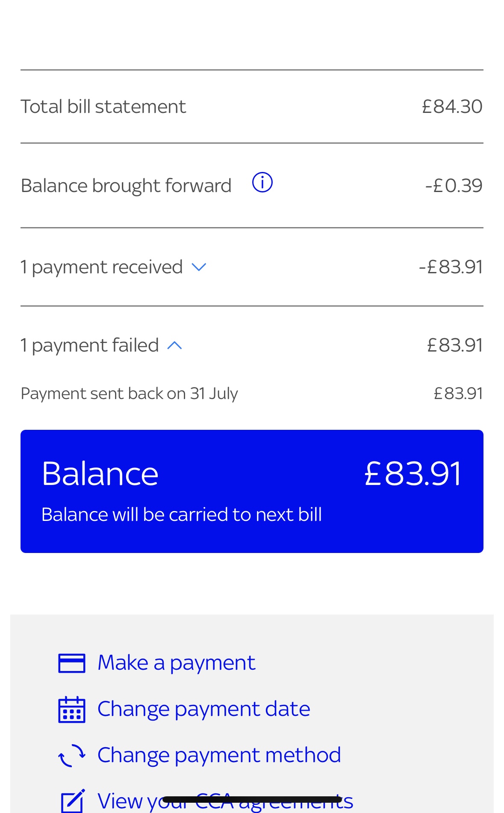
Task: Tap the info icon beside Balance brought forward
Action: 262,183
